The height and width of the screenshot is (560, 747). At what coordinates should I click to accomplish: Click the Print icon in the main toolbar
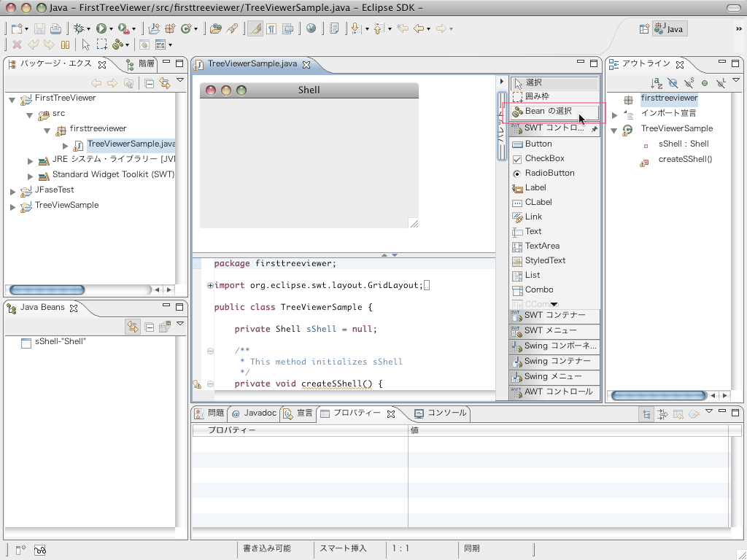(x=55, y=28)
